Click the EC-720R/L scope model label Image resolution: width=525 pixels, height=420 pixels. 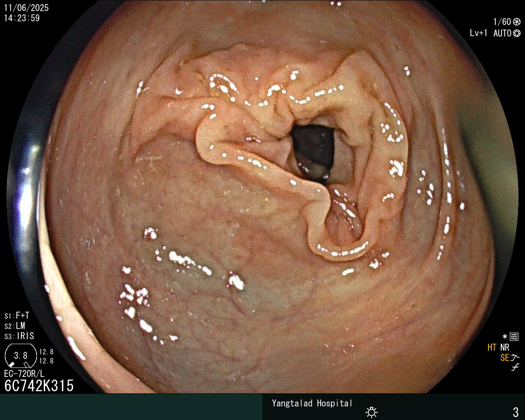[24, 374]
